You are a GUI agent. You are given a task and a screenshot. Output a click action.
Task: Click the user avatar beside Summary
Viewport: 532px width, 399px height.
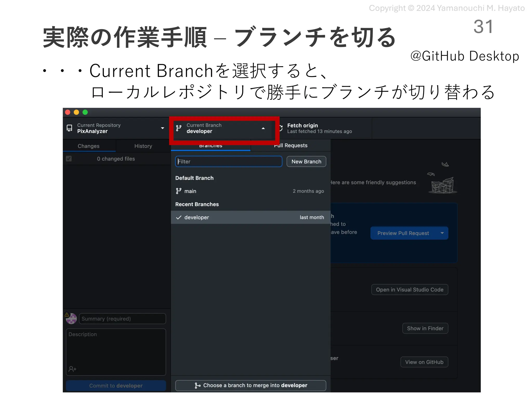click(71, 319)
